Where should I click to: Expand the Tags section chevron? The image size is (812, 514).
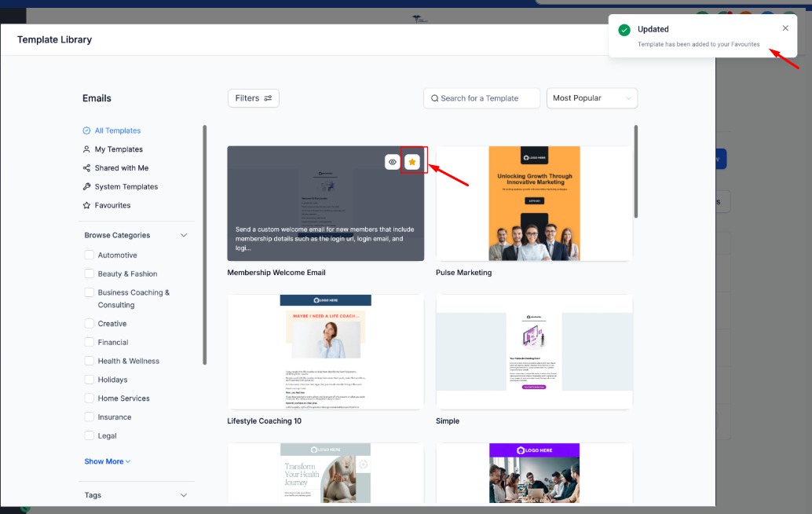tap(183, 495)
